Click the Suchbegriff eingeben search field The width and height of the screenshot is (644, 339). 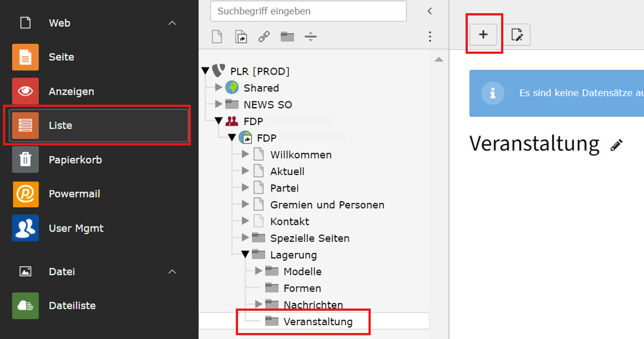click(x=308, y=11)
